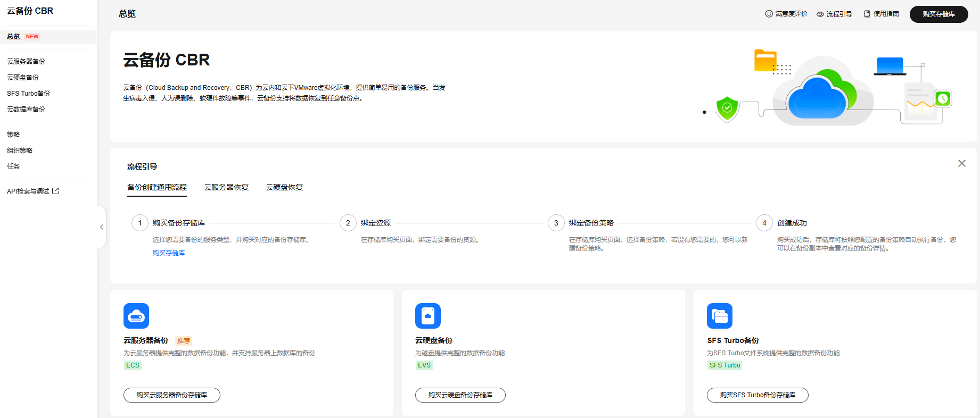Click the satisfaction rating smiley icon

[x=769, y=14]
